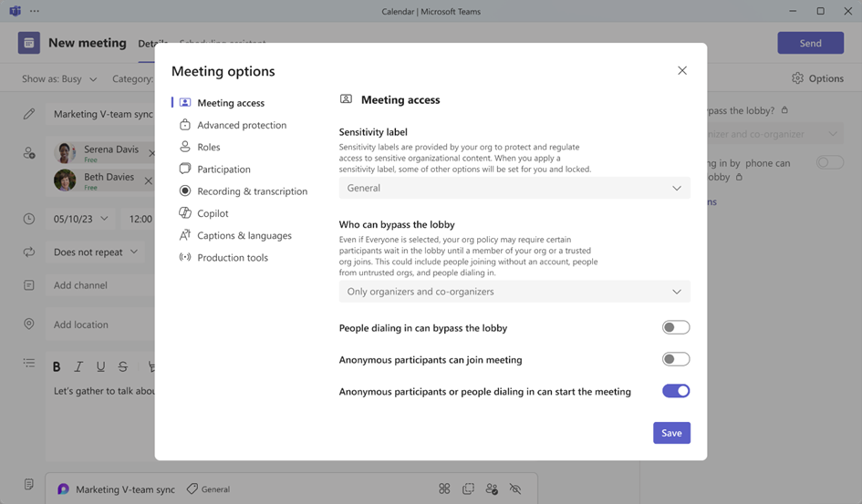Image resolution: width=862 pixels, height=504 pixels.
Task: Disable anonymous participants can start the meeting
Action: click(x=676, y=391)
